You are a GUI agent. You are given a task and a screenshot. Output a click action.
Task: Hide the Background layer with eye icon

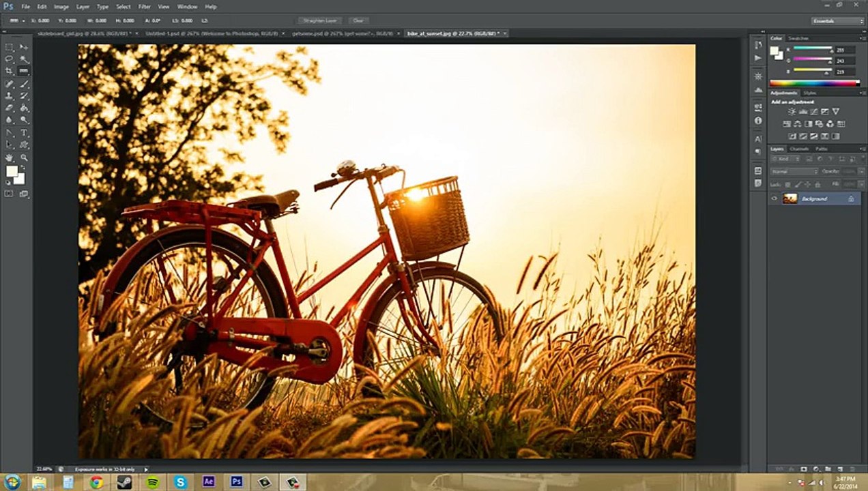click(774, 198)
